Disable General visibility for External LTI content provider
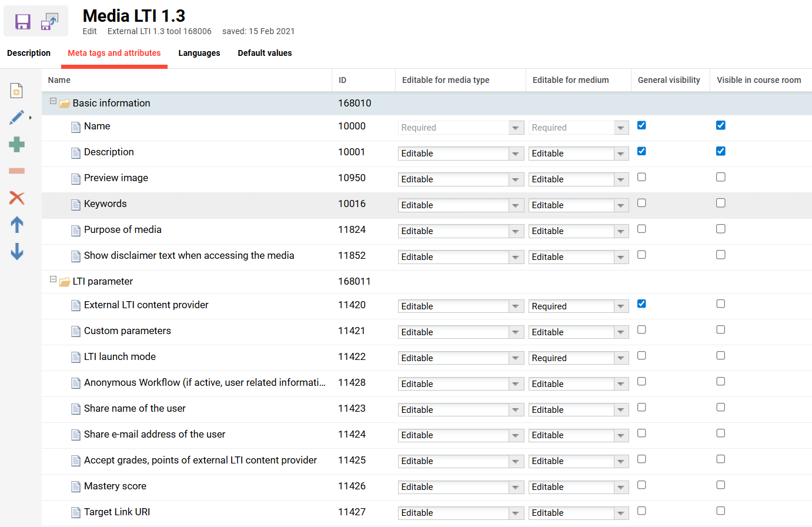Image resolution: width=812 pixels, height=527 pixels. pyautogui.click(x=641, y=304)
